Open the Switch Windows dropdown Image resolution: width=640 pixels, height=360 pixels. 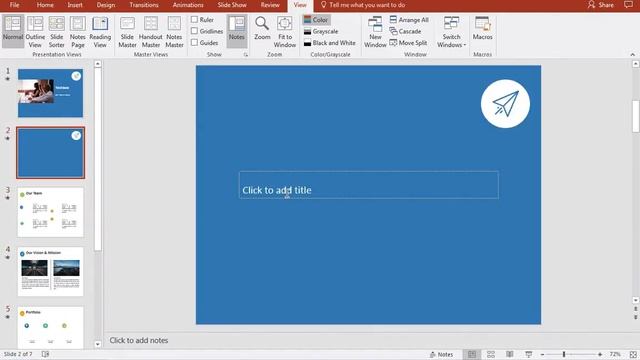(451, 32)
